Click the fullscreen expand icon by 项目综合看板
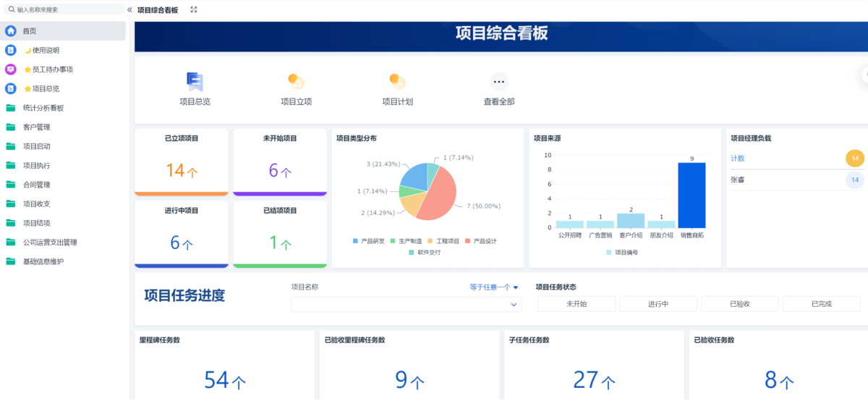The height and width of the screenshot is (401, 868). click(194, 10)
